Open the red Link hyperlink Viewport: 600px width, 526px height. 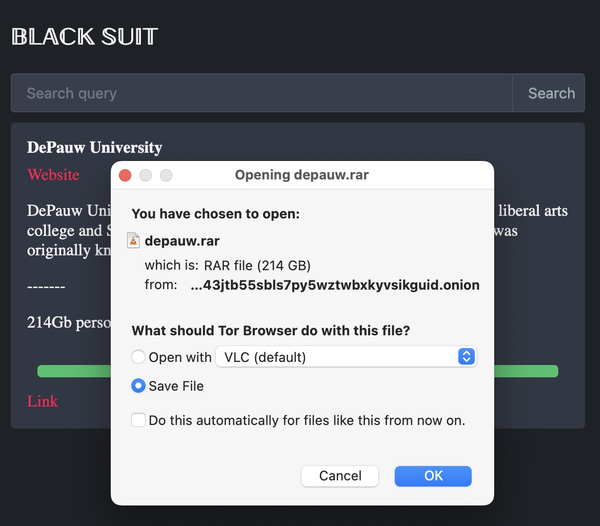pos(42,401)
